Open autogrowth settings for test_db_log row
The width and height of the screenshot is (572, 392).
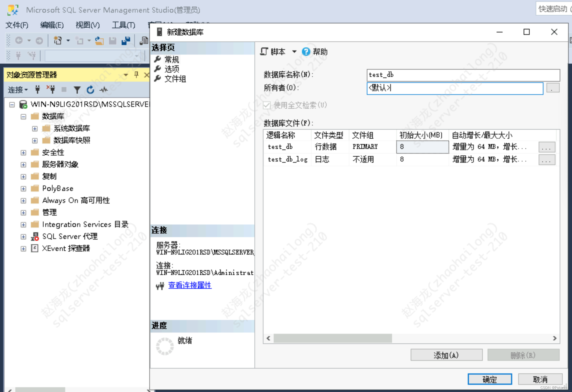click(x=546, y=160)
